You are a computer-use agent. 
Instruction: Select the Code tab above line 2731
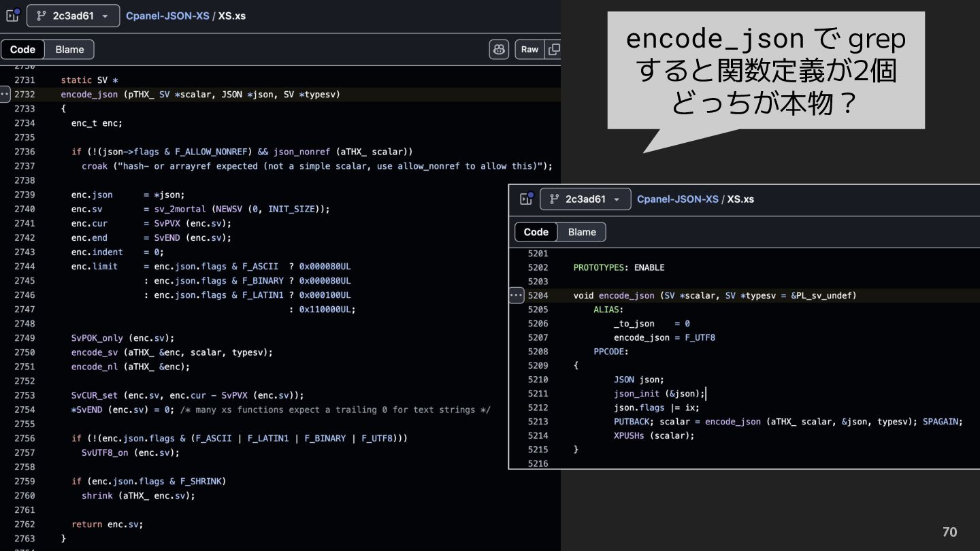(x=22, y=50)
